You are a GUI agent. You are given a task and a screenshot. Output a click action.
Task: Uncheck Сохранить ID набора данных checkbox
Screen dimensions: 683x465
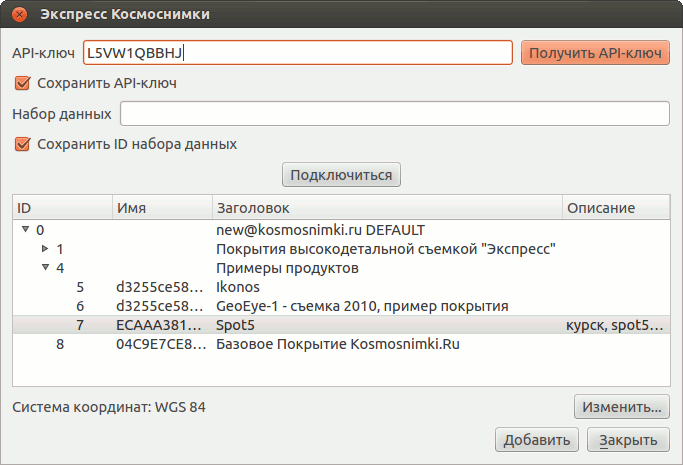click(22, 144)
